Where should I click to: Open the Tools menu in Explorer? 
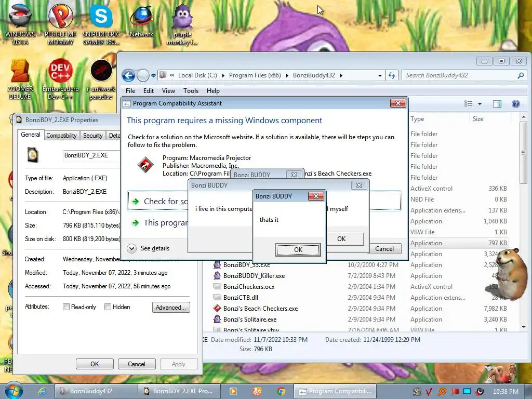[191, 91]
